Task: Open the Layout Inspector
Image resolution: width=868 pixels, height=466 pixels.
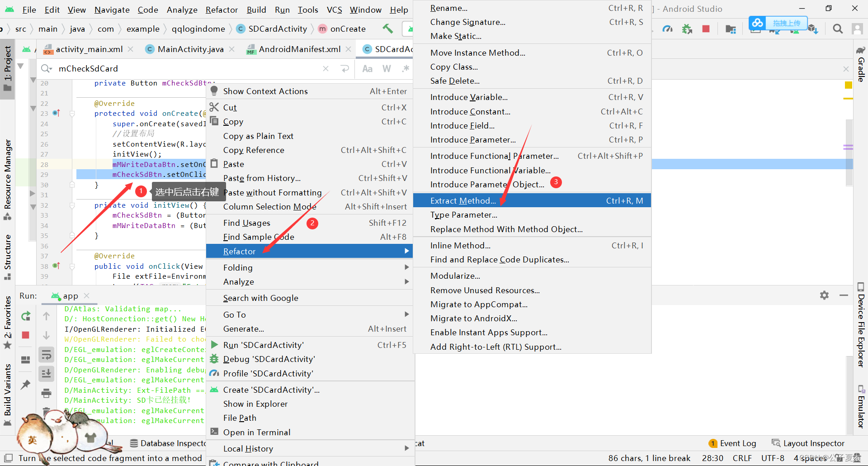Action: click(813, 443)
